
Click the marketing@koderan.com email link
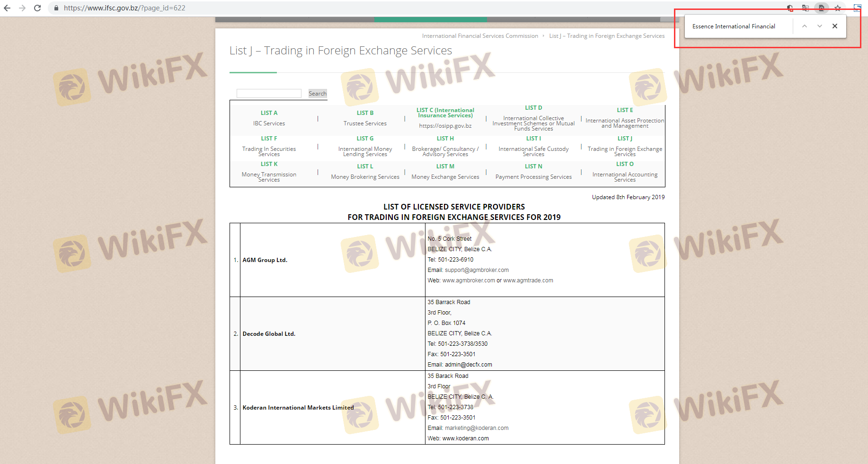coord(477,428)
